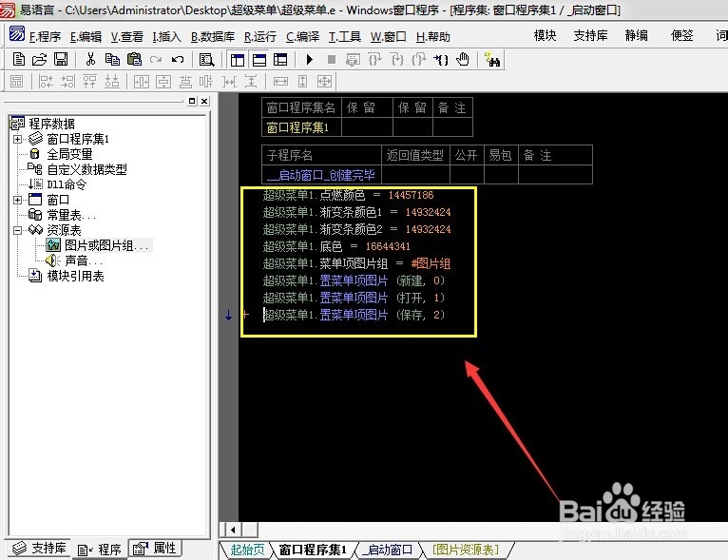Collapse the 资源表 tree node
This screenshot has width=728, height=560.
[x=17, y=230]
